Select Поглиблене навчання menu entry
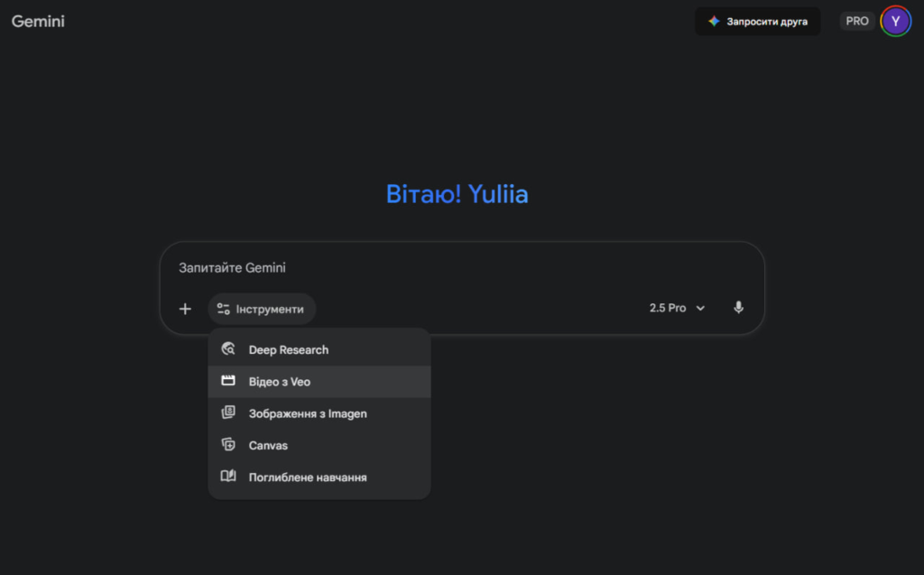This screenshot has height=575, width=924. click(308, 477)
